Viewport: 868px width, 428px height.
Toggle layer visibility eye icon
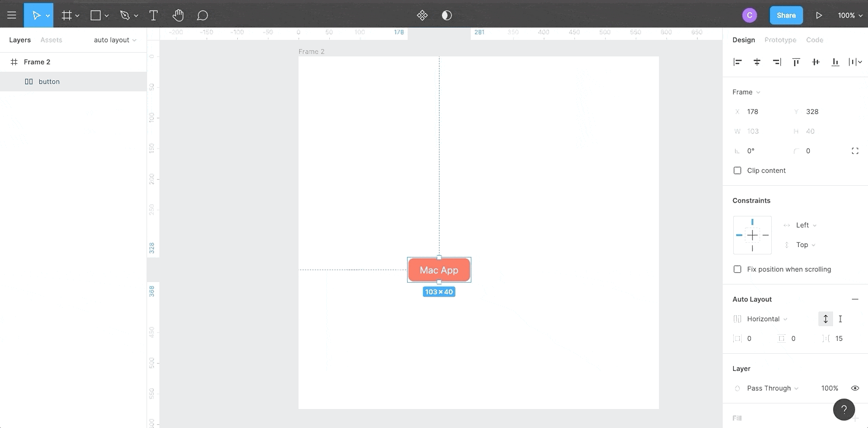click(855, 388)
